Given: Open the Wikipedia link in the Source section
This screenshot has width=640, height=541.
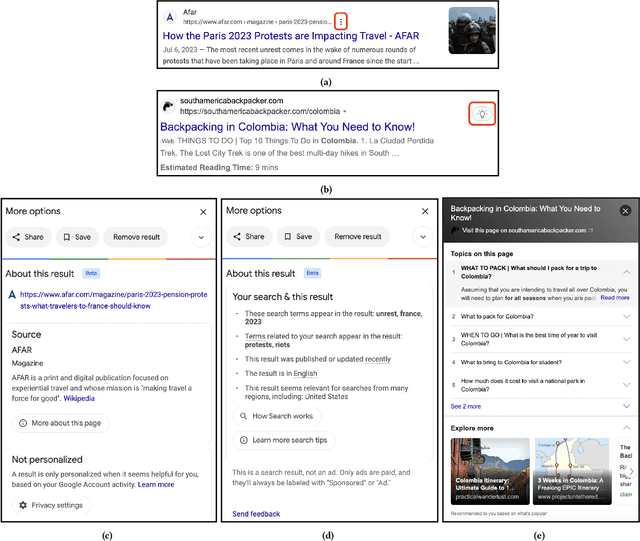Looking at the screenshot, I should (x=78, y=397).
